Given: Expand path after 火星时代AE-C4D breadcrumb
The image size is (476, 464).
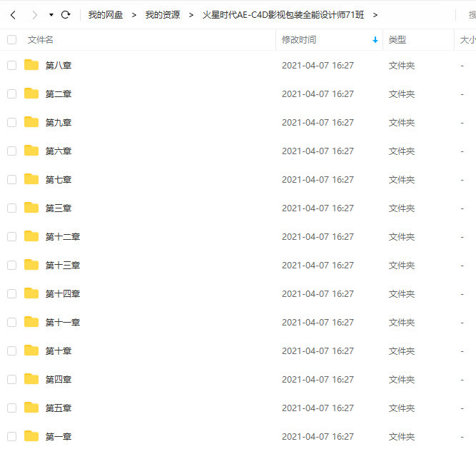Looking at the screenshot, I should [375, 15].
